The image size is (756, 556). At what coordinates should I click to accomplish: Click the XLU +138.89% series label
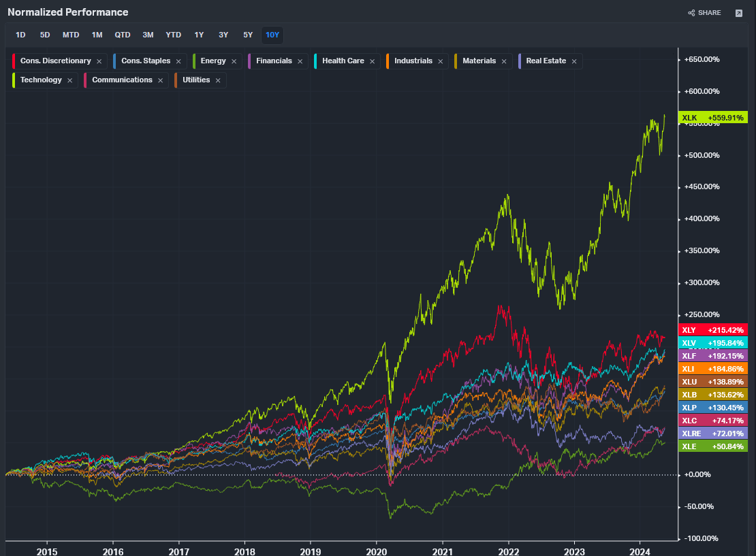(712, 382)
